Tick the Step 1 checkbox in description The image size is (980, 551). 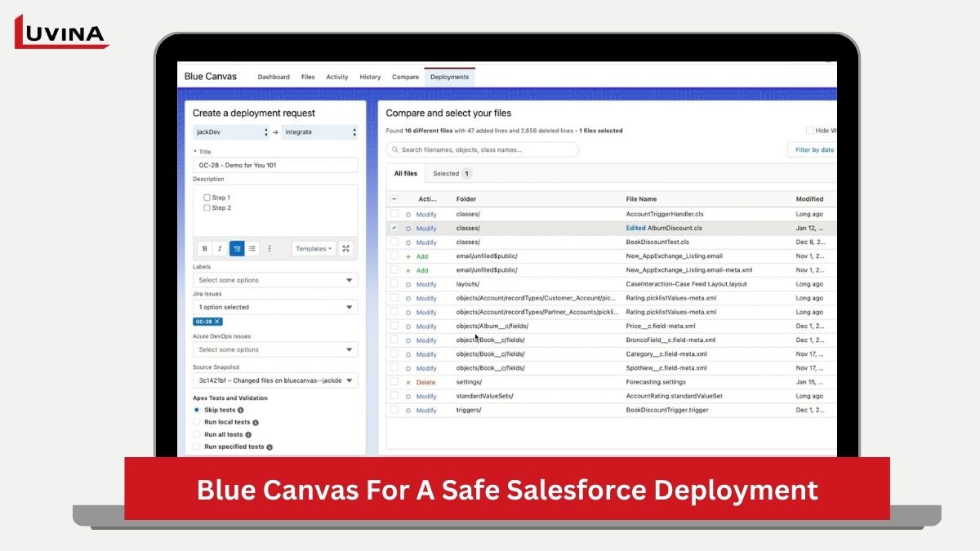click(x=207, y=198)
